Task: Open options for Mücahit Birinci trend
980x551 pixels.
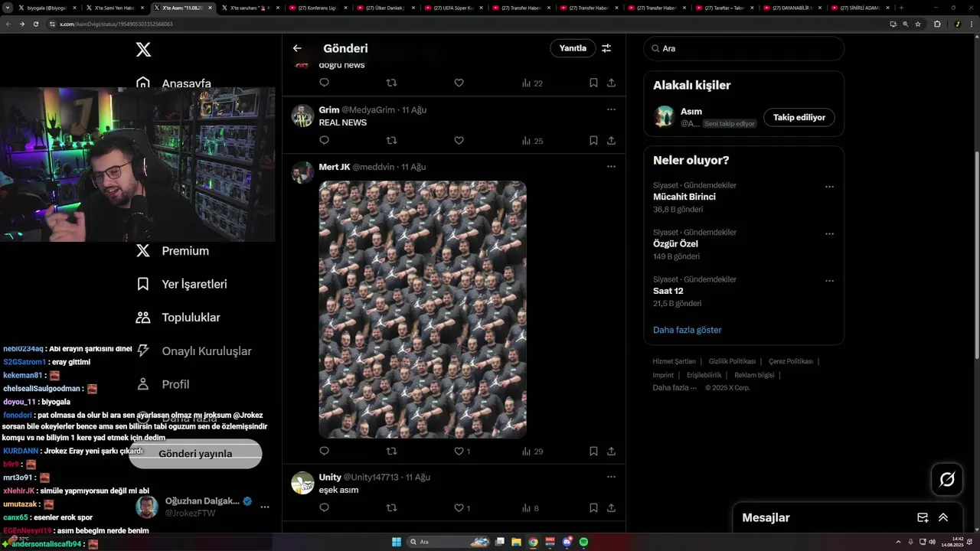Action: (829, 187)
